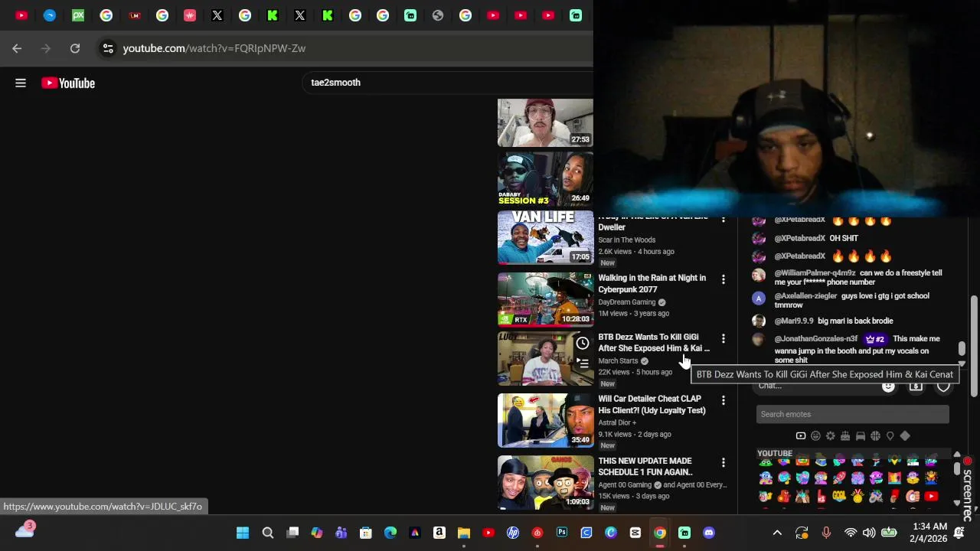Show hidden system tray icons
Viewport: 980px width, 551px height.
[x=777, y=533]
